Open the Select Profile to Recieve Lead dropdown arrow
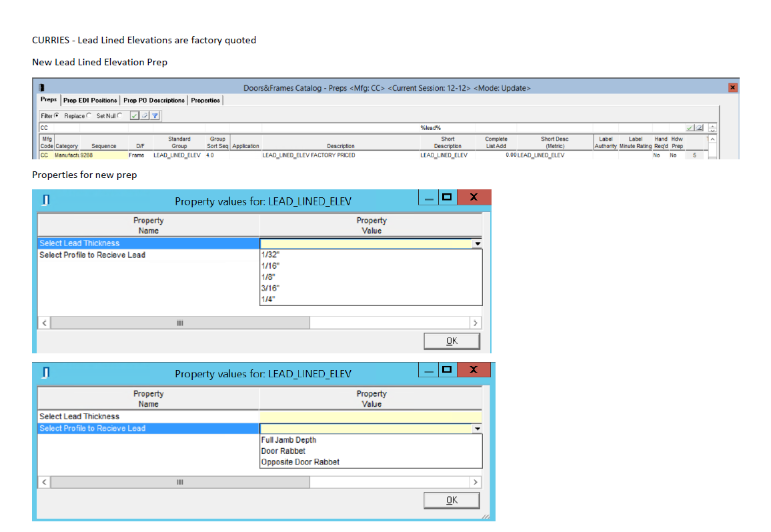 point(476,429)
